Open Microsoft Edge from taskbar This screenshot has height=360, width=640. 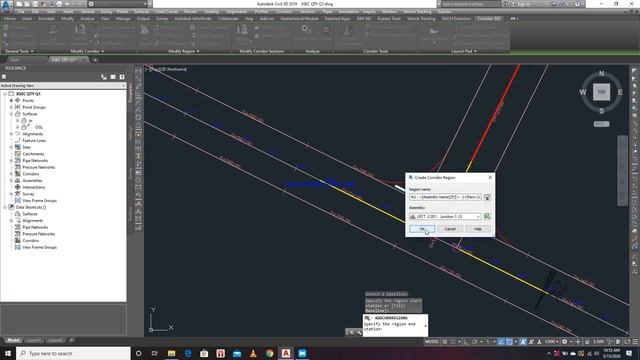[x=188, y=353]
